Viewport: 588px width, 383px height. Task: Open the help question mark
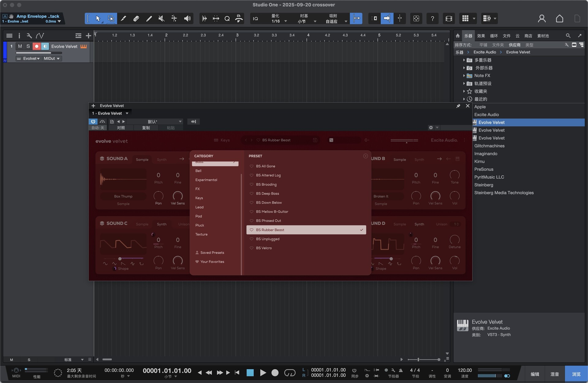coord(432,19)
